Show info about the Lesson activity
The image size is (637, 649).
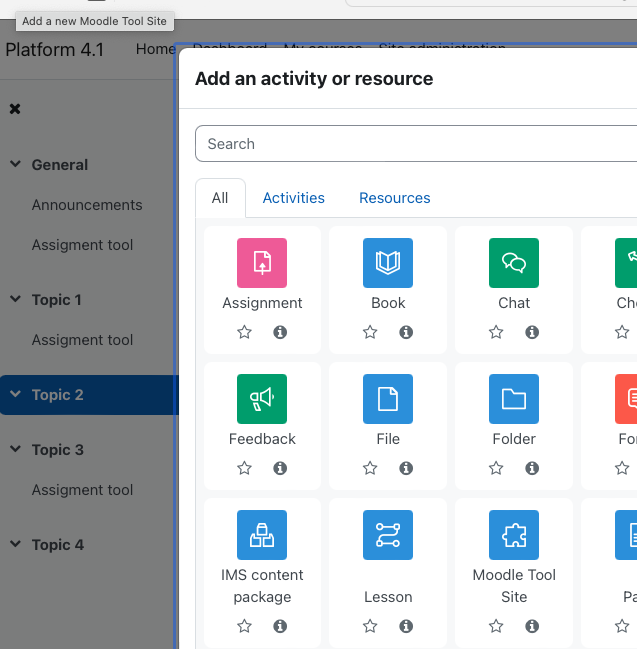tap(406, 626)
